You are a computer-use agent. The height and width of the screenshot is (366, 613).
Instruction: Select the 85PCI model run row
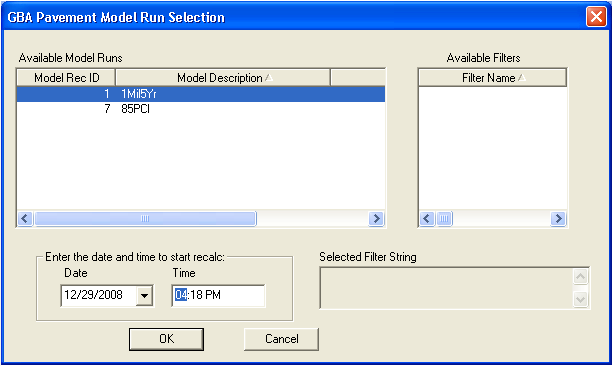[201, 109]
